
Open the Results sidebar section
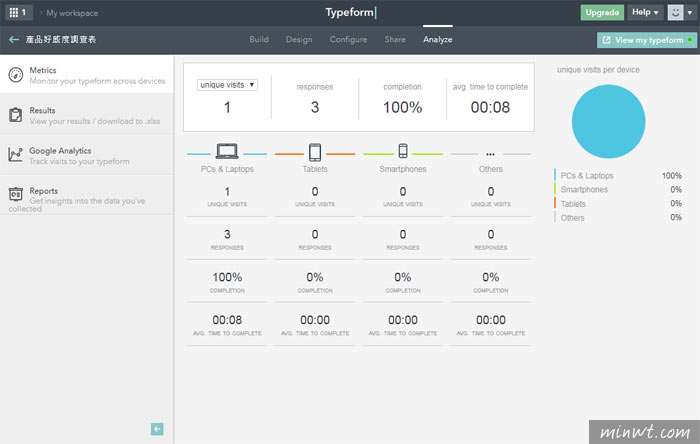(x=87, y=115)
